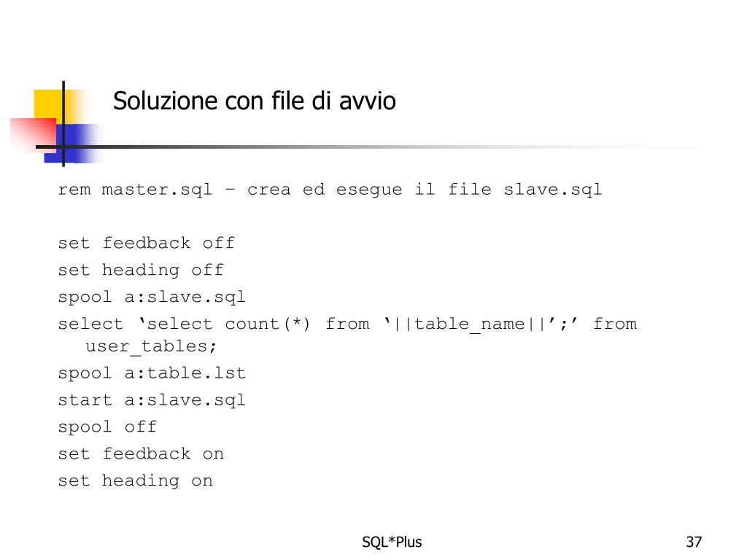Click the 'set feedback off' line

pyautogui.click(x=146, y=244)
